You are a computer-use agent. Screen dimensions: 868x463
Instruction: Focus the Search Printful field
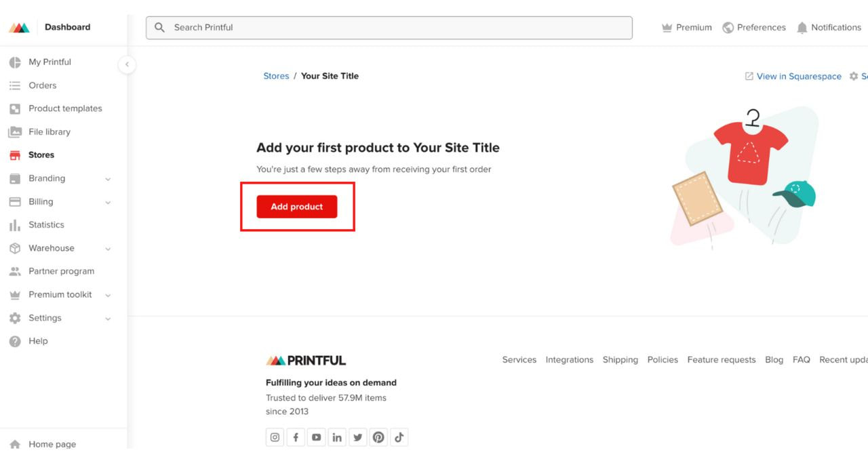click(x=389, y=28)
